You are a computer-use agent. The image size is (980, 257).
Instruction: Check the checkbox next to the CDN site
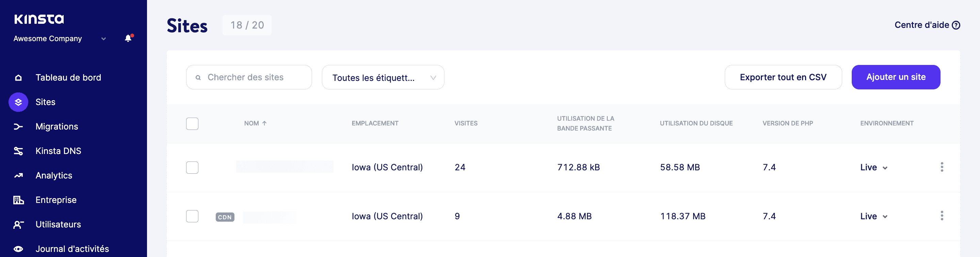[192, 216]
